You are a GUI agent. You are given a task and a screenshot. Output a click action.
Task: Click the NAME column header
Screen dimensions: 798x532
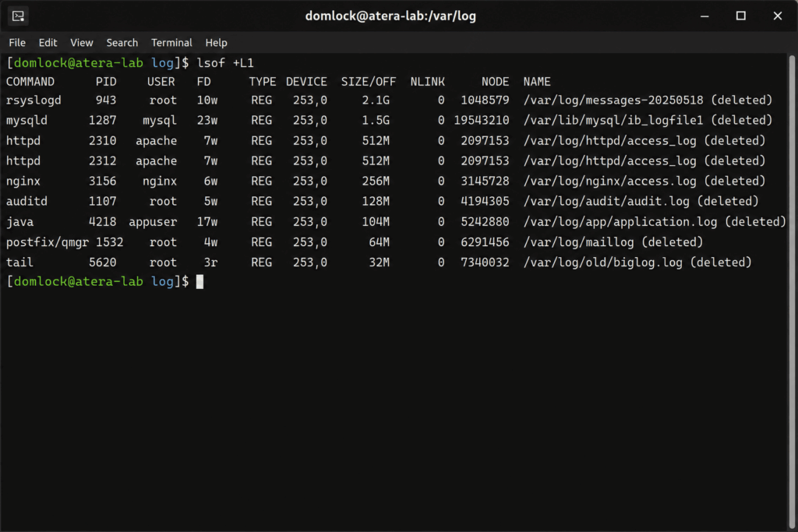pos(537,82)
